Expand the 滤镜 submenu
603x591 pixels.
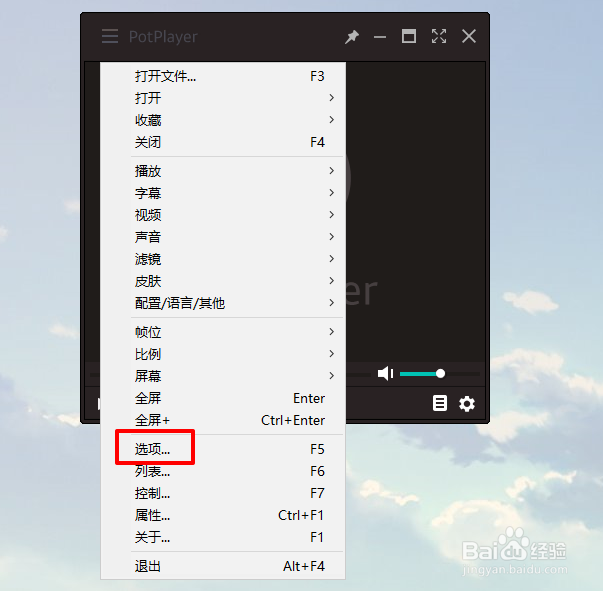tap(223, 259)
